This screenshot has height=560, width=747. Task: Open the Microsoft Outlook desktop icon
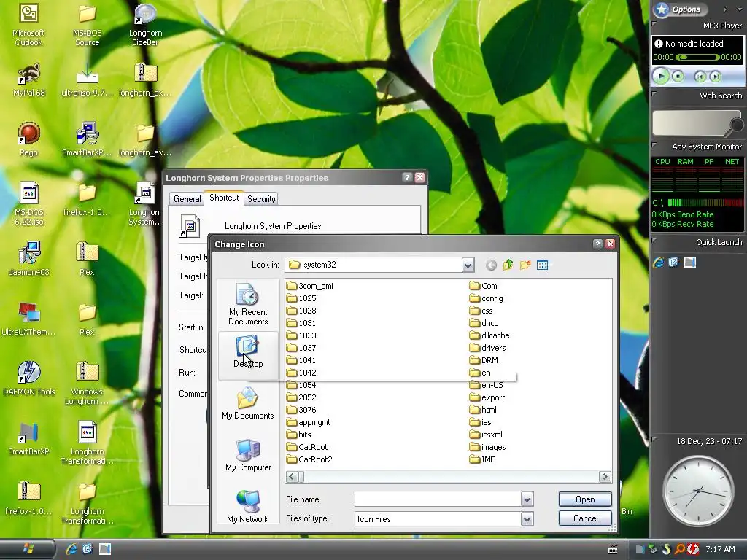(28, 24)
